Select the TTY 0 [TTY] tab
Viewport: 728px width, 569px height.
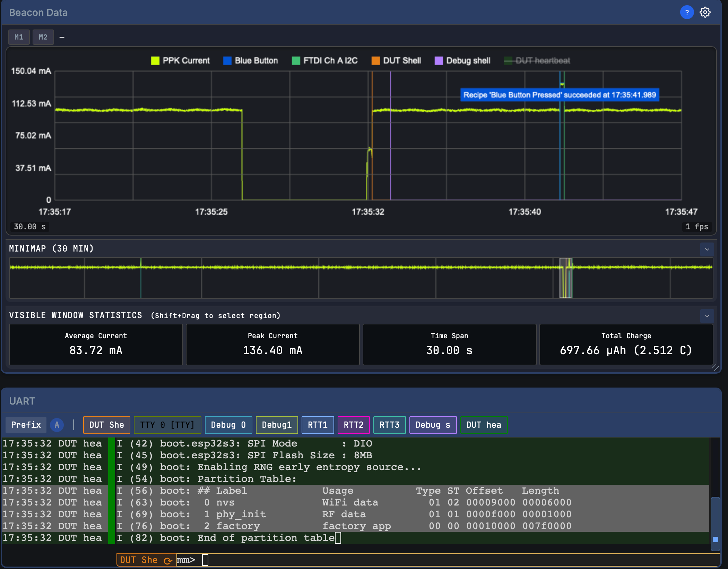(x=167, y=425)
